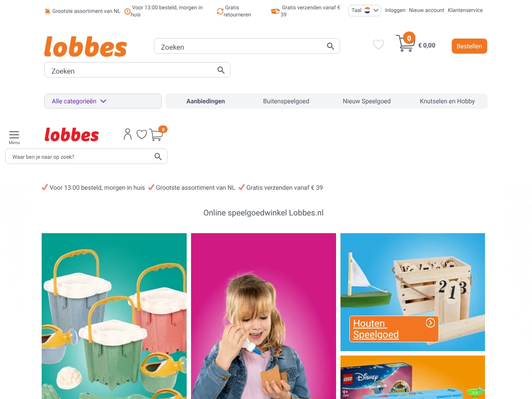Select Buitenspeelgoed in the navigation bar

click(286, 101)
